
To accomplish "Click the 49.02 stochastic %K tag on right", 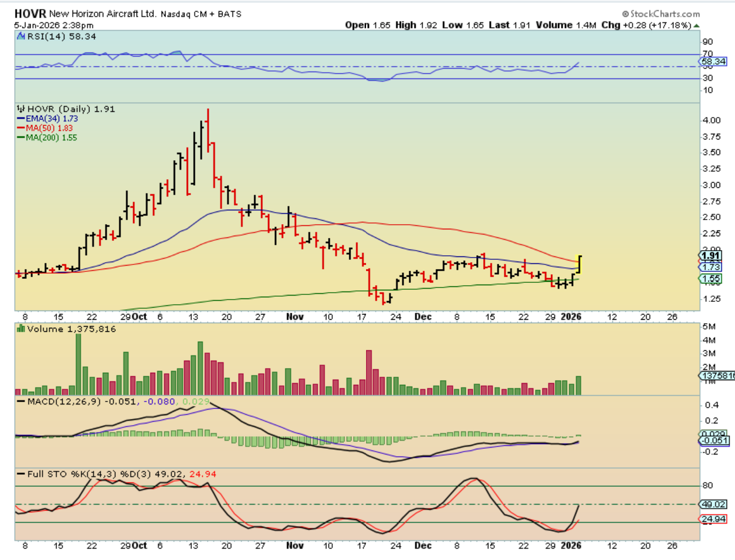I will pos(714,504).
